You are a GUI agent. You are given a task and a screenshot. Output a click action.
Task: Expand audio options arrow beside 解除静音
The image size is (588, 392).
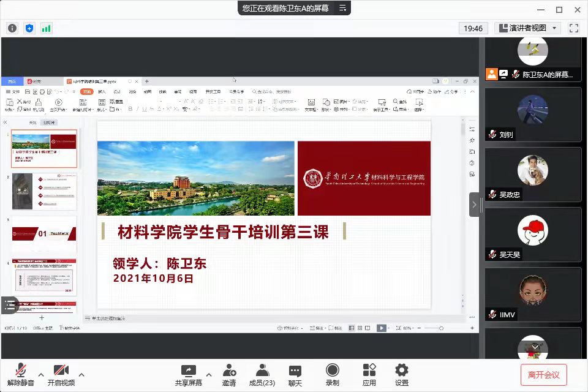coord(41,375)
